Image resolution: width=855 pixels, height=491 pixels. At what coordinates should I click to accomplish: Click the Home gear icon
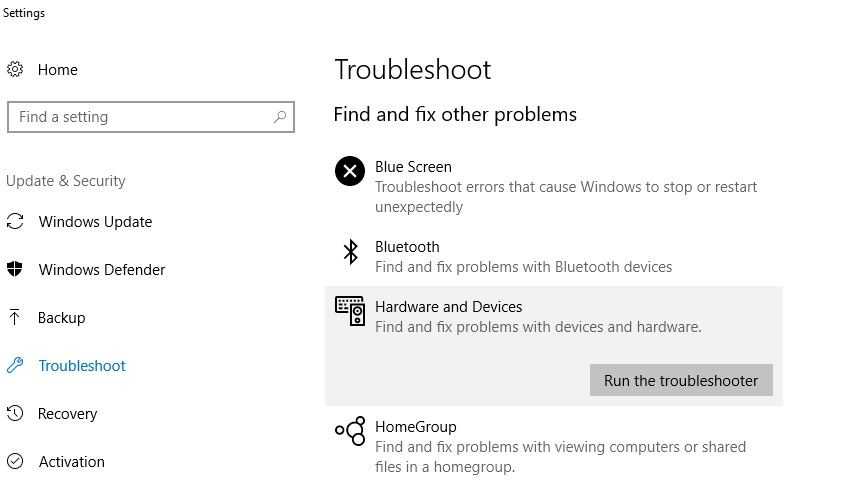(x=15, y=69)
